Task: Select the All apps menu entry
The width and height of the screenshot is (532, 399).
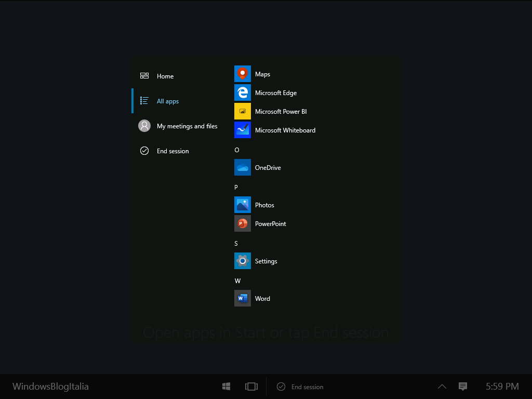Action: click(179, 101)
